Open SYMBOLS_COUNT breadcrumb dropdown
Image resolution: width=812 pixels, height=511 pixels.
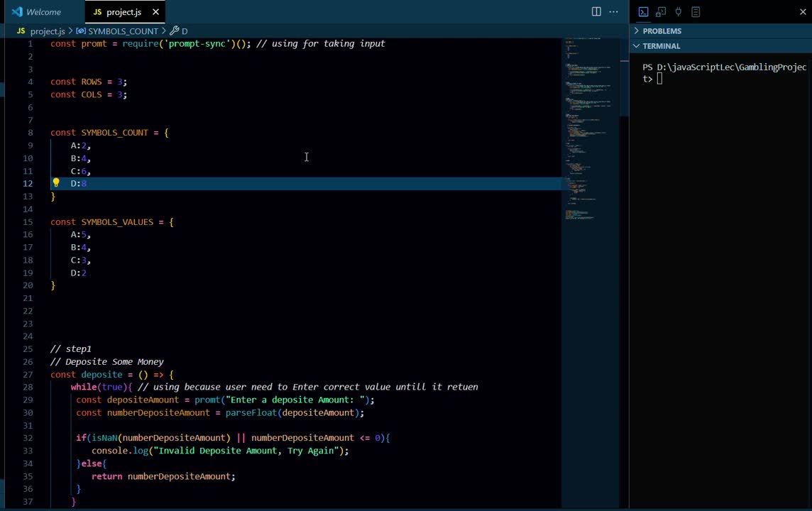(122, 31)
